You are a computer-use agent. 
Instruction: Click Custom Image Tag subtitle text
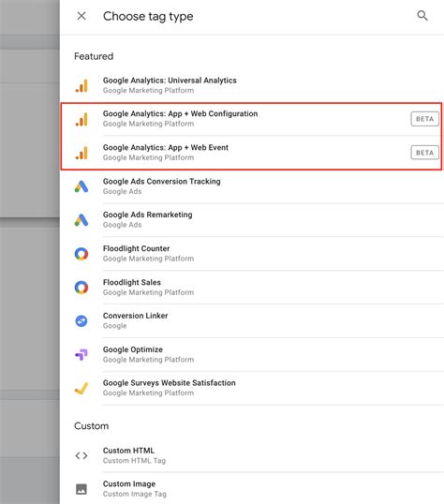pyautogui.click(x=135, y=494)
